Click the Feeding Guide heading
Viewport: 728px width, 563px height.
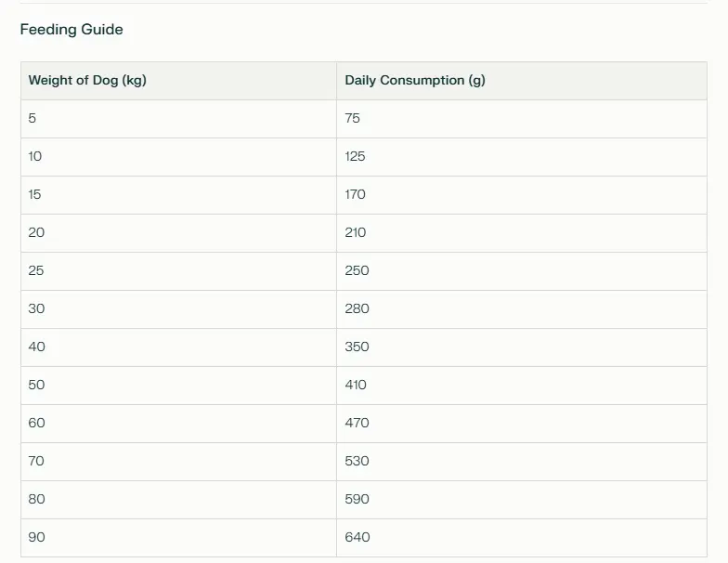[x=71, y=30]
